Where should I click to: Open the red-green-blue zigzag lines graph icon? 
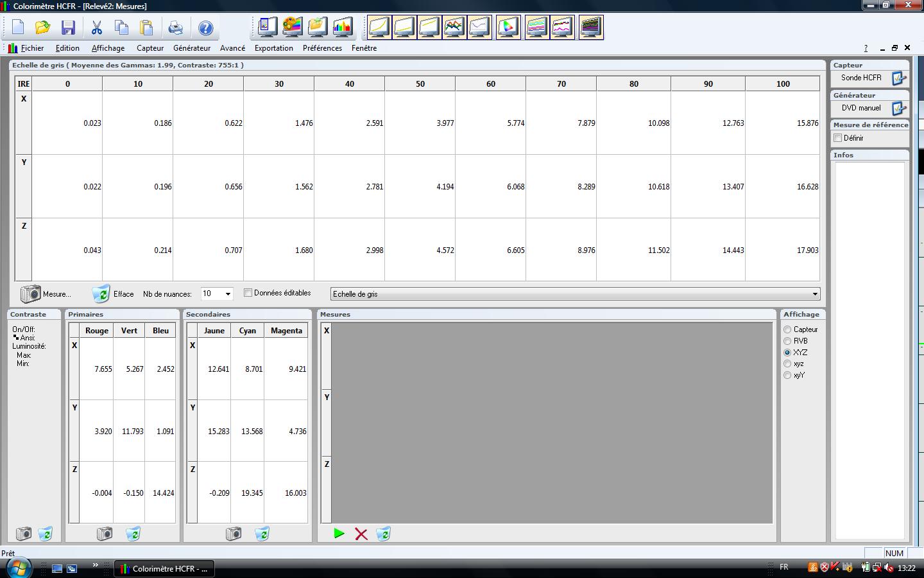[x=454, y=28]
